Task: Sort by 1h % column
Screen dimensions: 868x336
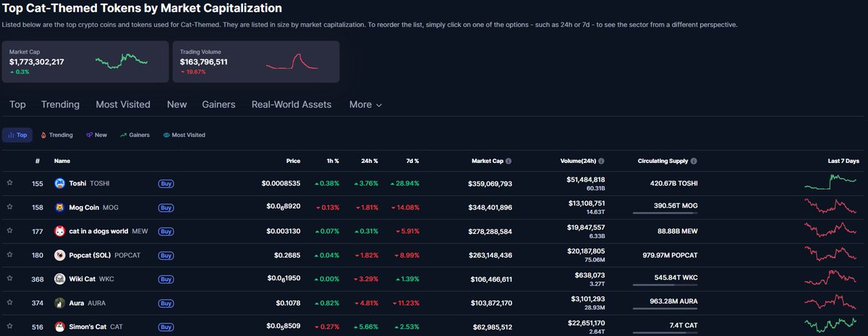Action: pos(333,161)
